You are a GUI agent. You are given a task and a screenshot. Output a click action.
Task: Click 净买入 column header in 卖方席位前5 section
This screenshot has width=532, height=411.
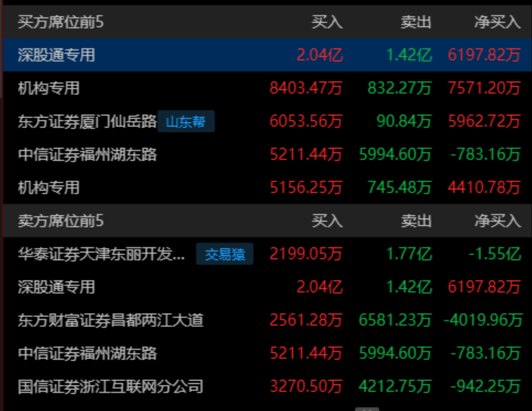click(x=497, y=221)
